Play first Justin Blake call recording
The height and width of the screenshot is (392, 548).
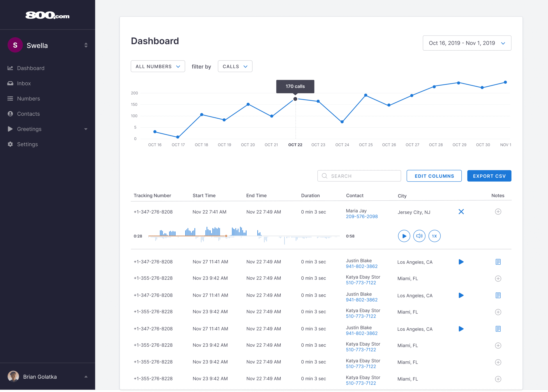461,262
